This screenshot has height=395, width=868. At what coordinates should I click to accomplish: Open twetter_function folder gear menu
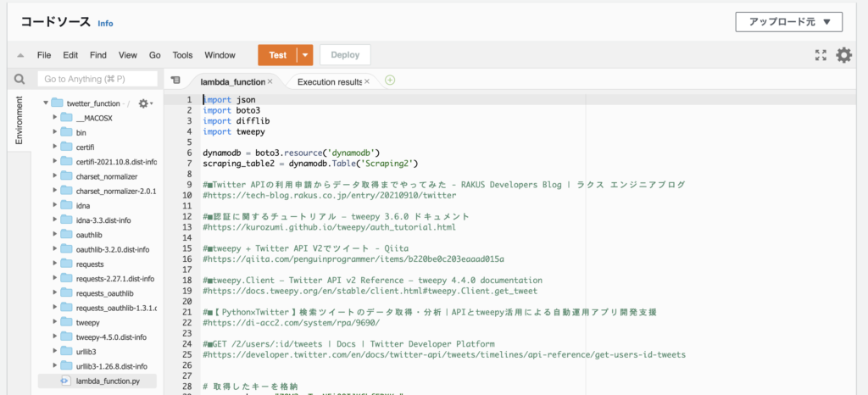click(x=145, y=103)
